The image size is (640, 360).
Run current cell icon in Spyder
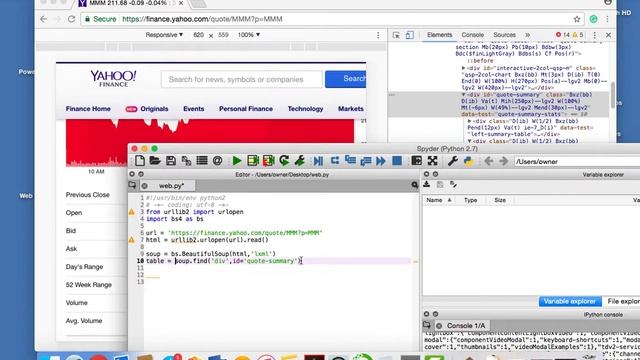(x=253, y=161)
